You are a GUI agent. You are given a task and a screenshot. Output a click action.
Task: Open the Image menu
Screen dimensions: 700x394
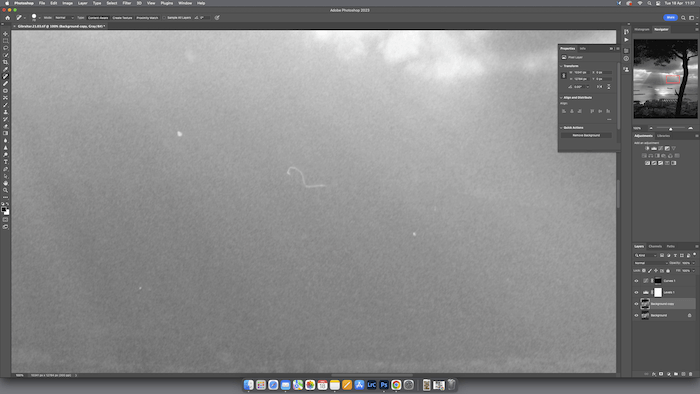coord(67,3)
